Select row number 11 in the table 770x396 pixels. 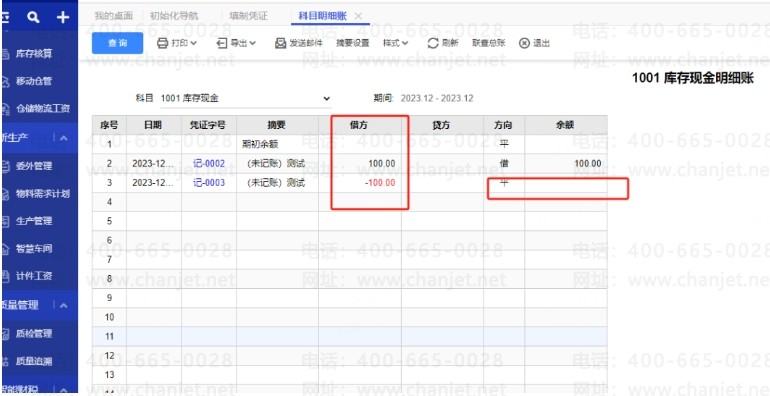pos(110,337)
